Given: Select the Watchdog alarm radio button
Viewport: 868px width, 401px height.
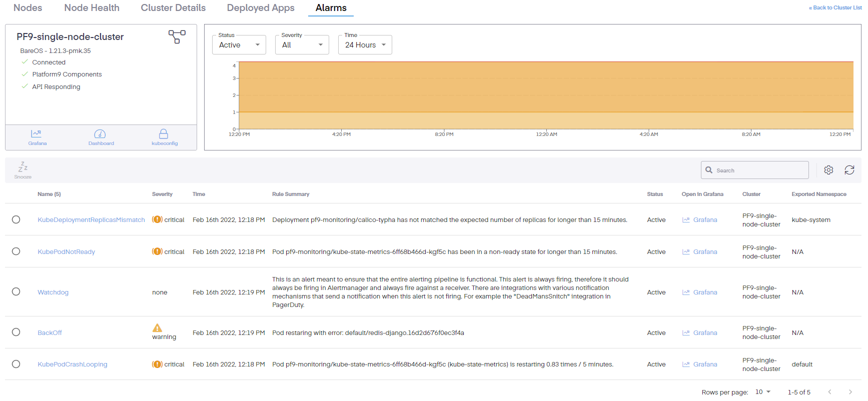Looking at the screenshot, I should pyautogui.click(x=16, y=292).
